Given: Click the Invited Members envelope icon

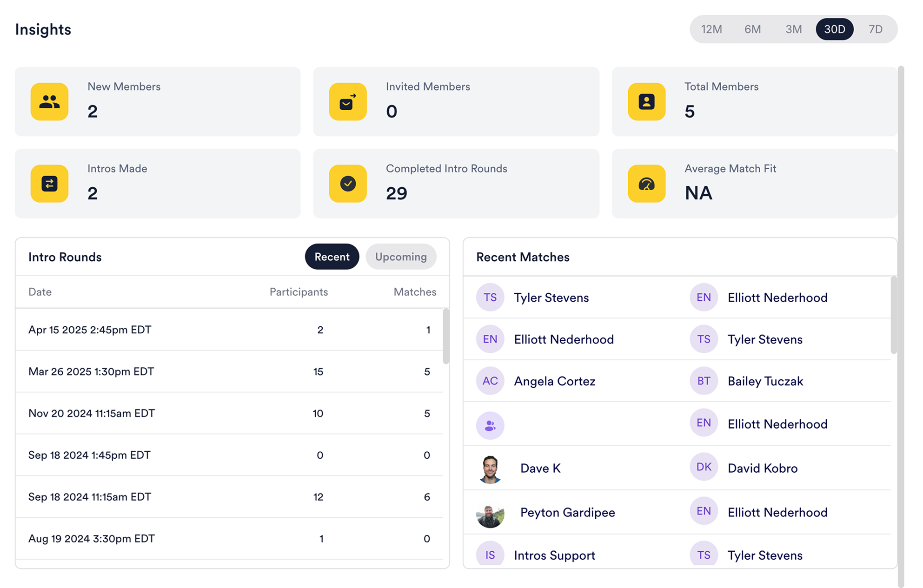Looking at the screenshot, I should click(x=348, y=102).
